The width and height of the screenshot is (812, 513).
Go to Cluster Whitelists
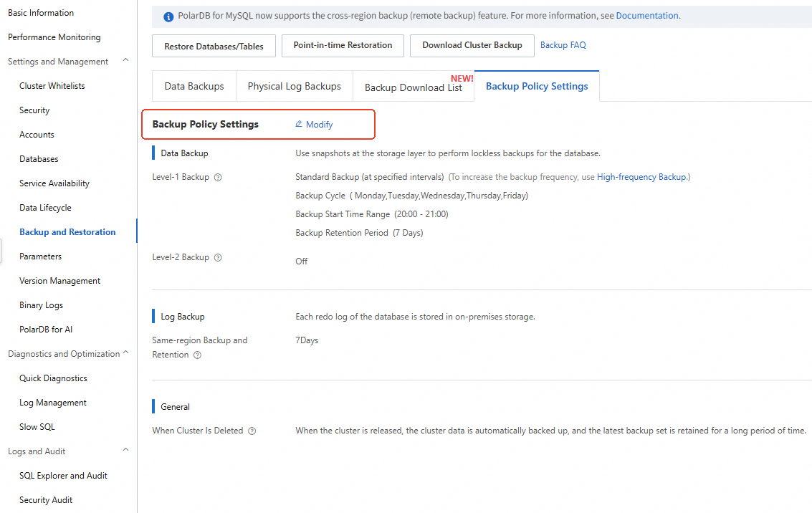[52, 86]
